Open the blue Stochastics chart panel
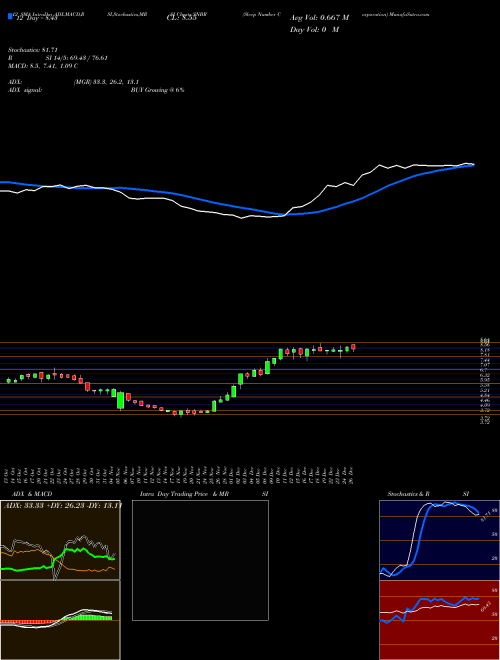The image size is (500, 660). (439, 540)
